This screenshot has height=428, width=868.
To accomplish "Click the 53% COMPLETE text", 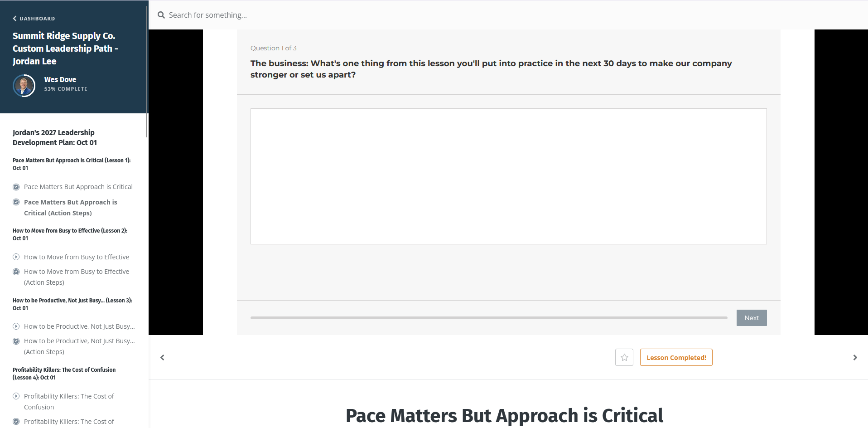I will click(x=66, y=89).
